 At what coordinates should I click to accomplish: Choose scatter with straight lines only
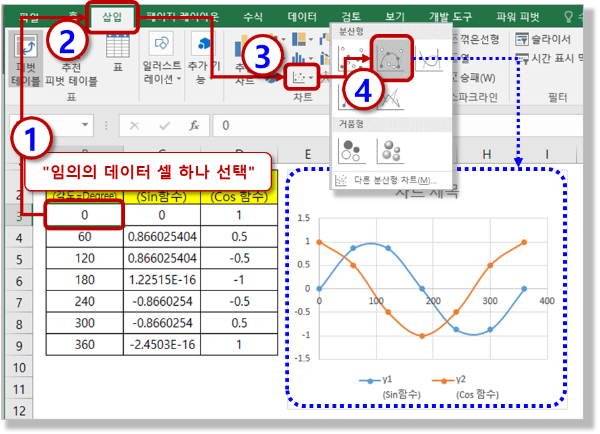click(x=391, y=98)
